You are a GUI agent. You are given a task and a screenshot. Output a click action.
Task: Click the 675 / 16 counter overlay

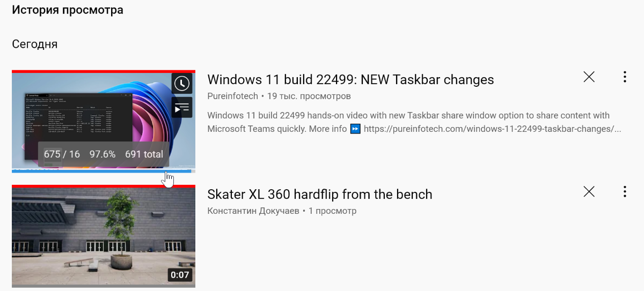coord(62,154)
